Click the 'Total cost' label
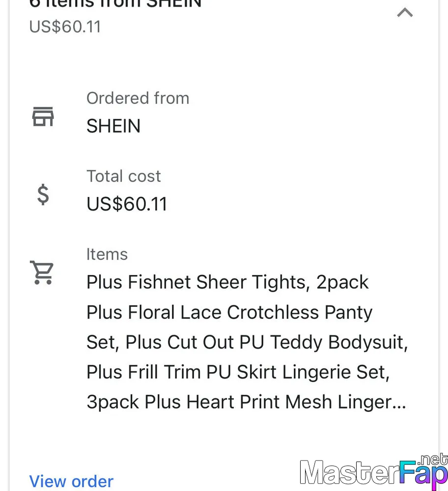The image size is (448, 491). (x=123, y=176)
